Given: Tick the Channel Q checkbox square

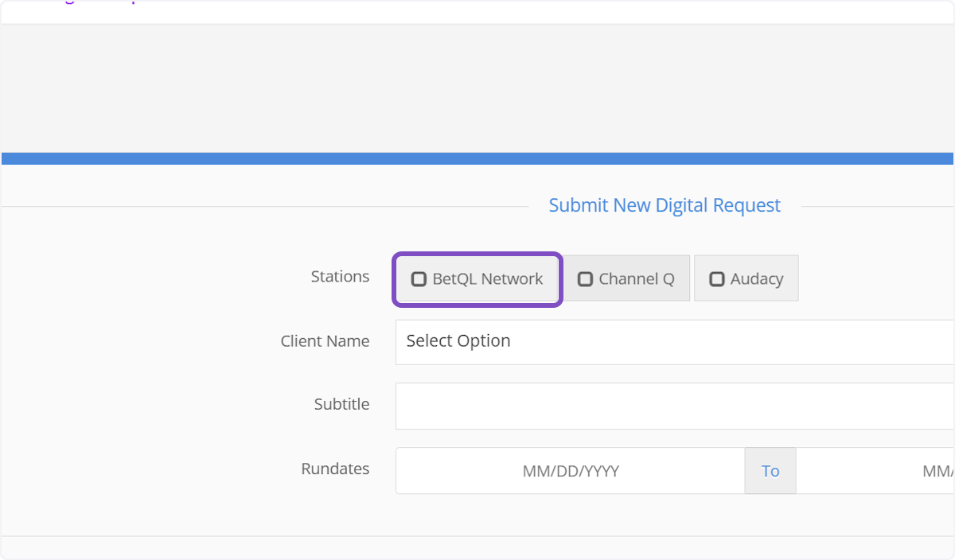Looking at the screenshot, I should tap(585, 279).
